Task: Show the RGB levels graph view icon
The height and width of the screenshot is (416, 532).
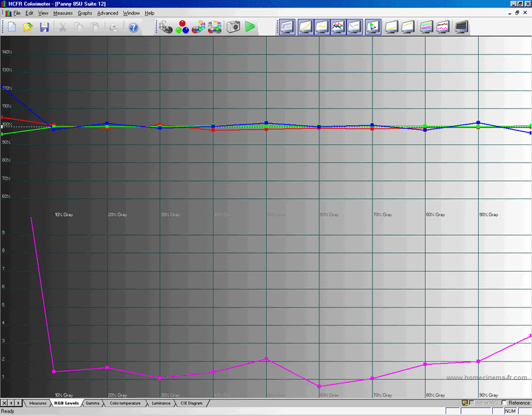Action: [x=338, y=27]
